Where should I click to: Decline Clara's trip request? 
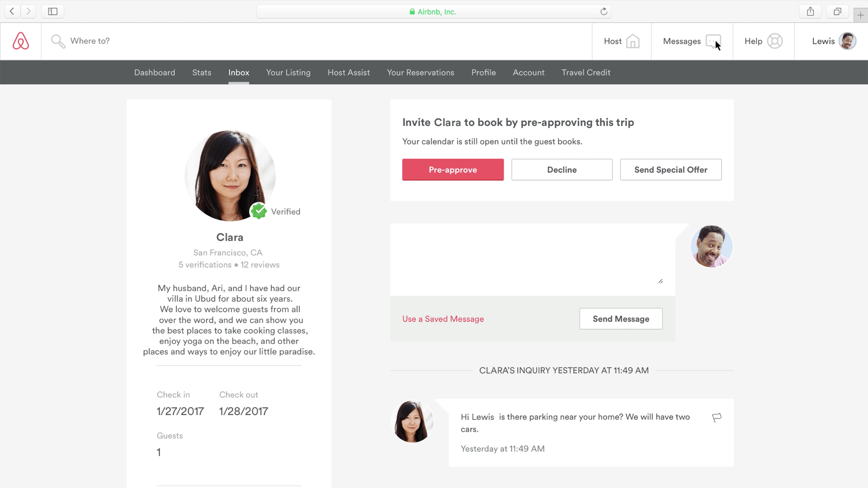coord(561,169)
